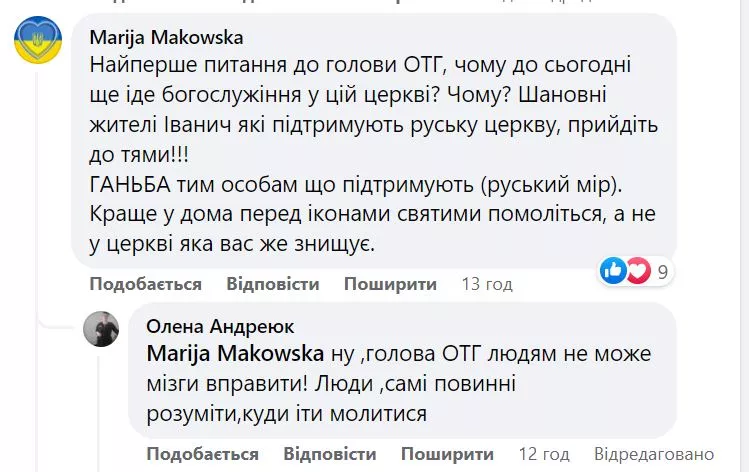Screen dimensions: 749x472
Task: Open Marija Makowska's profile from the comment author name
Action: point(166,38)
